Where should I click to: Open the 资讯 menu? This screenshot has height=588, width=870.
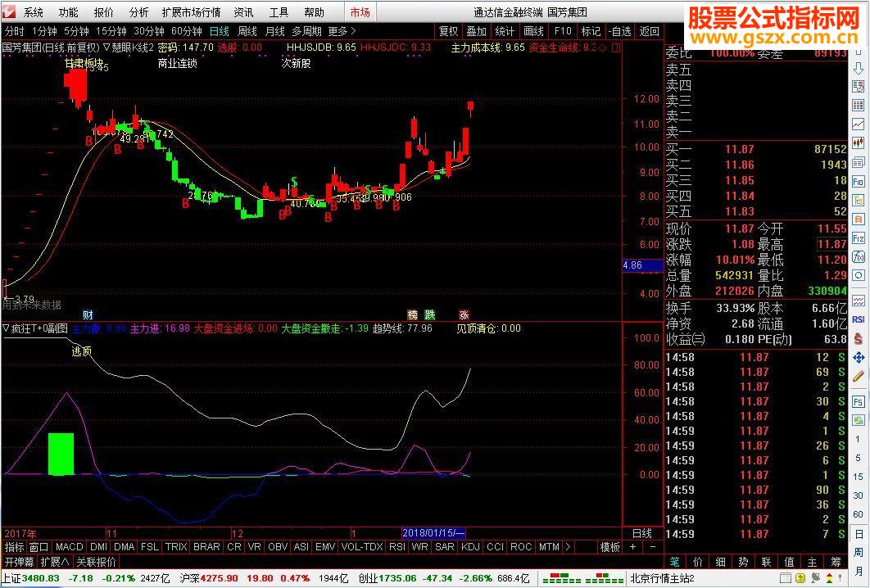coord(243,12)
